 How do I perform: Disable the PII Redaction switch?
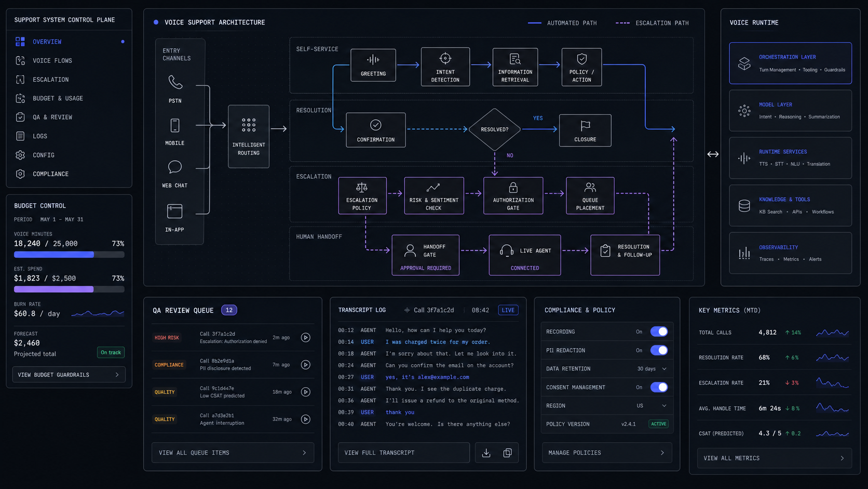pos(659,350)
